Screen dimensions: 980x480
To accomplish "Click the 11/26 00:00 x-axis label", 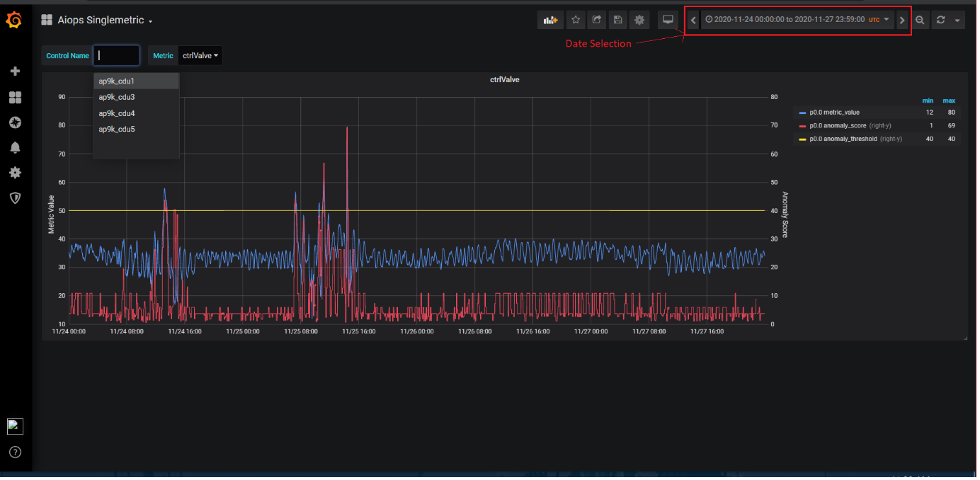I will tap(416, 331).
